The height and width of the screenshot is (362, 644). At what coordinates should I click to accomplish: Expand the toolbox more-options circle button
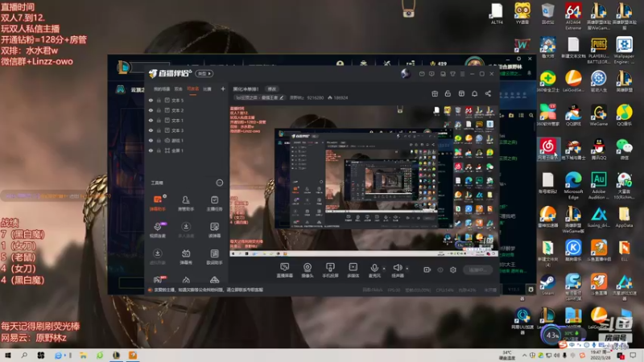point(219,183)
